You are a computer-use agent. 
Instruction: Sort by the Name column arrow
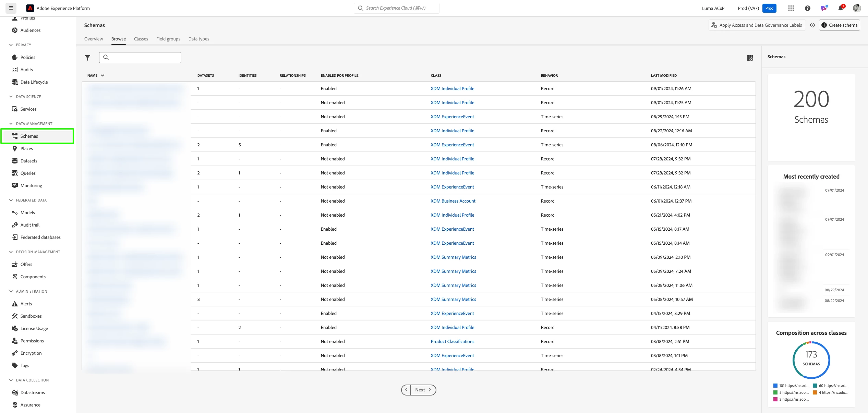tap(103, 75)
